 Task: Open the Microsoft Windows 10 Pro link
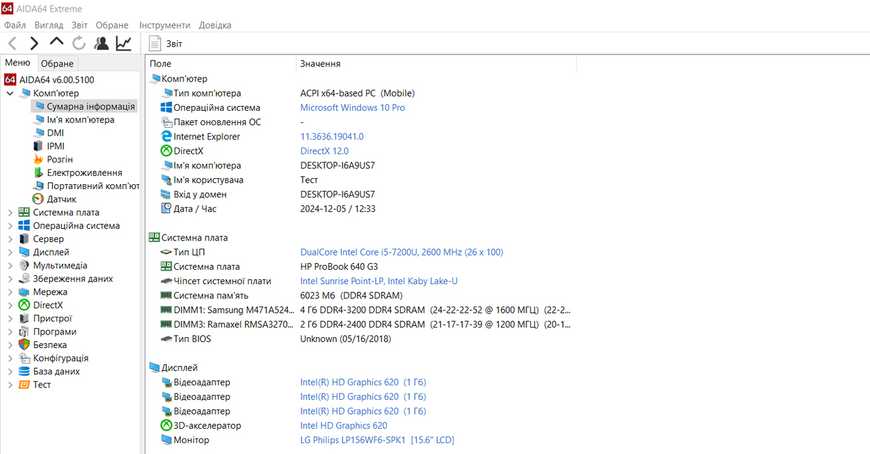click(352, 108)
